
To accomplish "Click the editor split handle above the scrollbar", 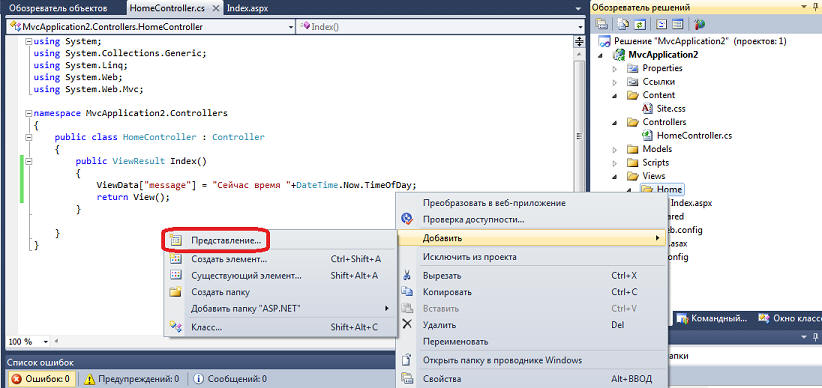I will pos(579,42).
